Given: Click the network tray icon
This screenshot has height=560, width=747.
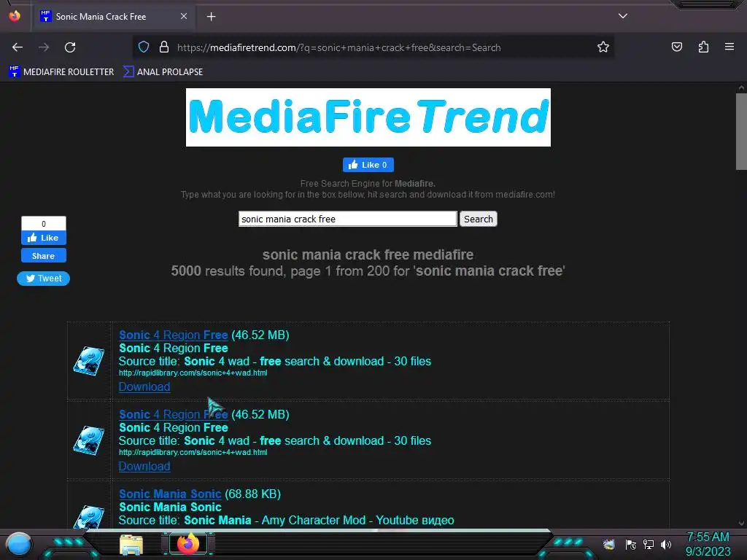Looking at the screenshot, I should click(649, 544).
